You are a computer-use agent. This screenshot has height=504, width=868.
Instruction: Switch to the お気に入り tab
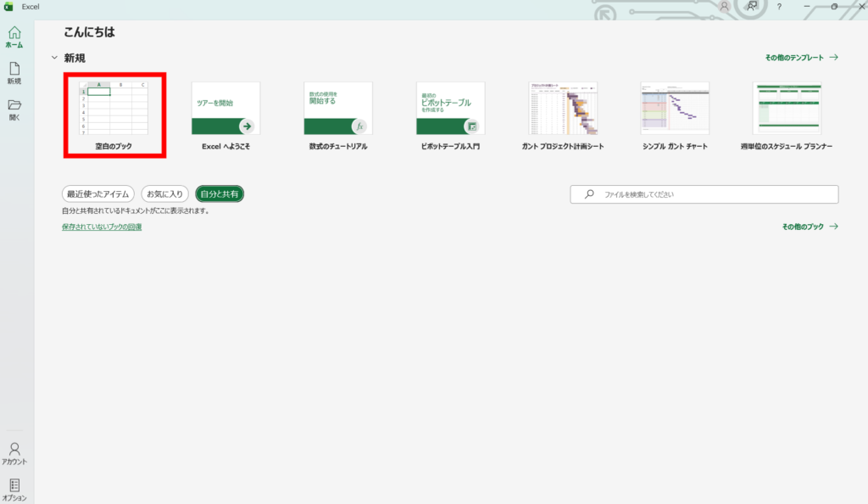click(165, 193)
